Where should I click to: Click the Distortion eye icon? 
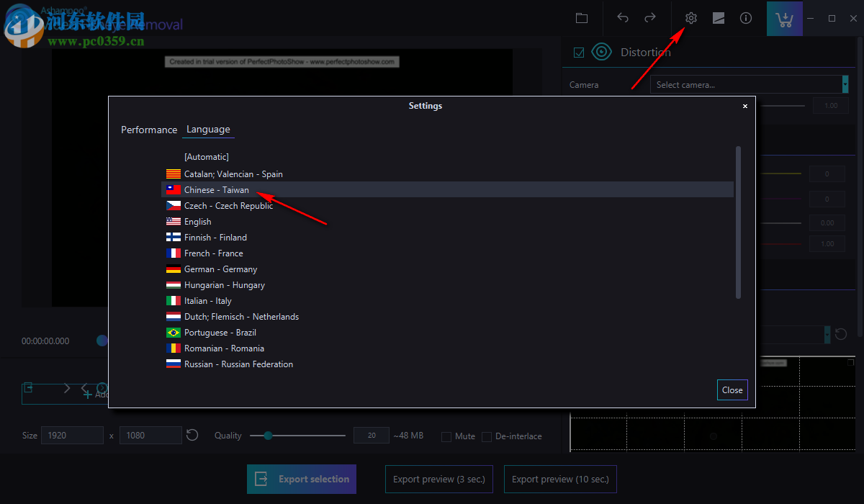pos(601,52)
